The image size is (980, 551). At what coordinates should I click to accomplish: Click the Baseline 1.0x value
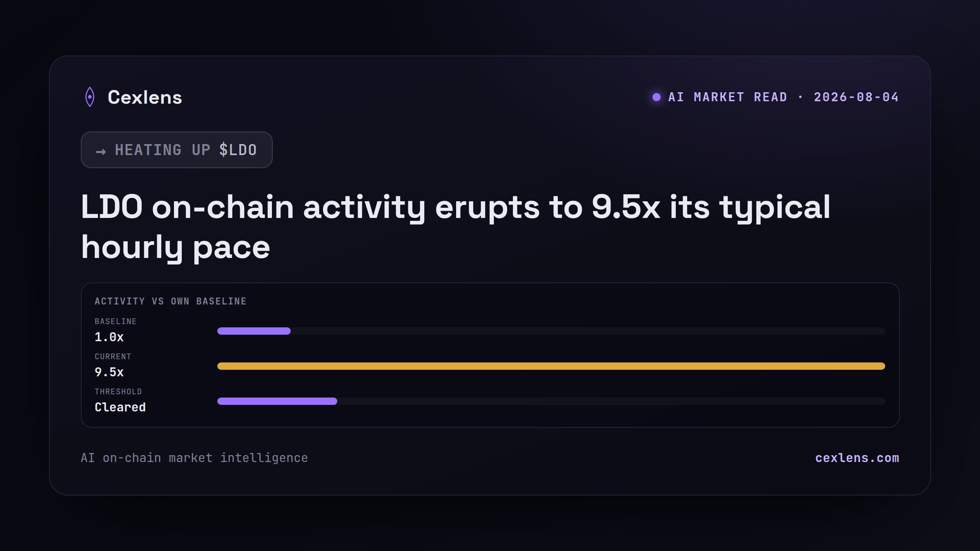point(109,337)
